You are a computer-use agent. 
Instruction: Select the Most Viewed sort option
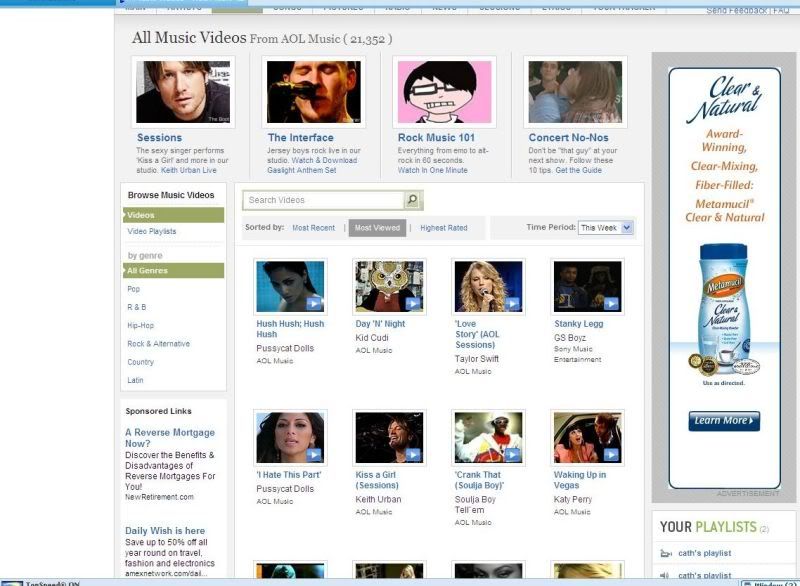[377, 228]
